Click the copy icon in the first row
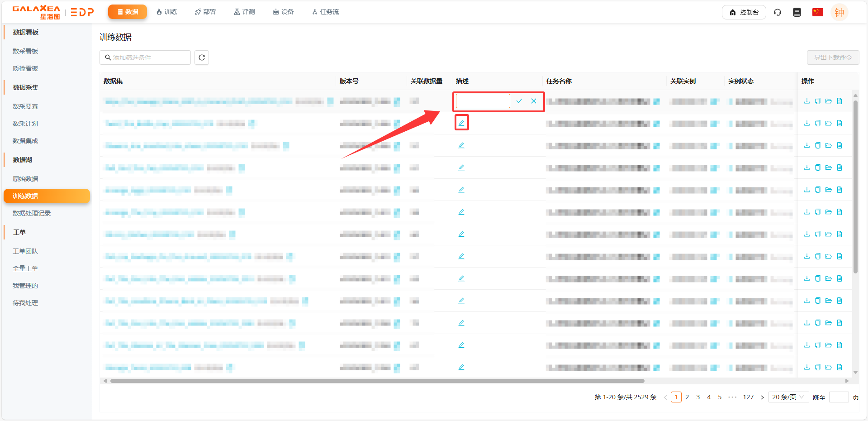Image resolution: width=868 pixels, height=421 pixels. coord(817,101)
